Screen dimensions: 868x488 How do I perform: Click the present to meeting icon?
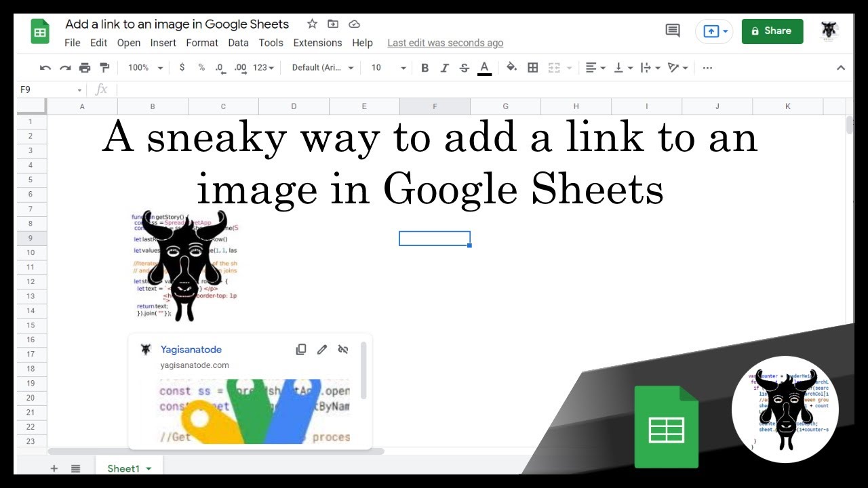coord(711,31)
